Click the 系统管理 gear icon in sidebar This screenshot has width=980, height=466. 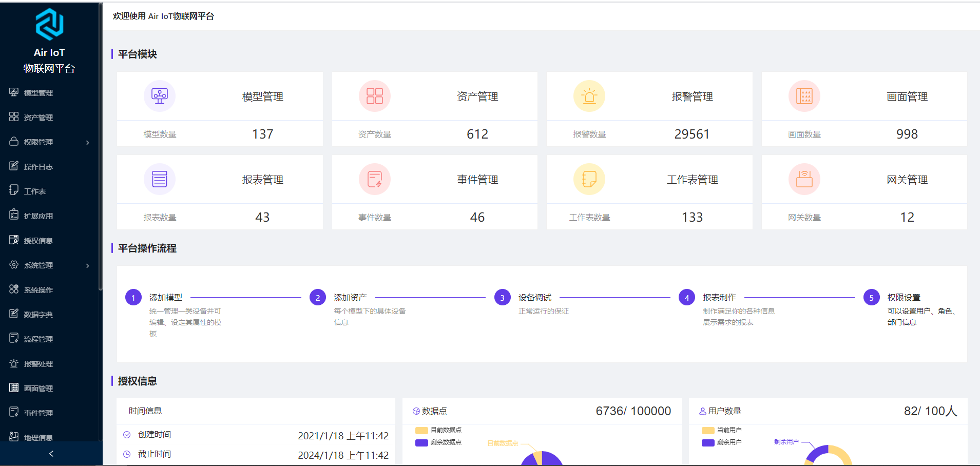coord(14,265)
